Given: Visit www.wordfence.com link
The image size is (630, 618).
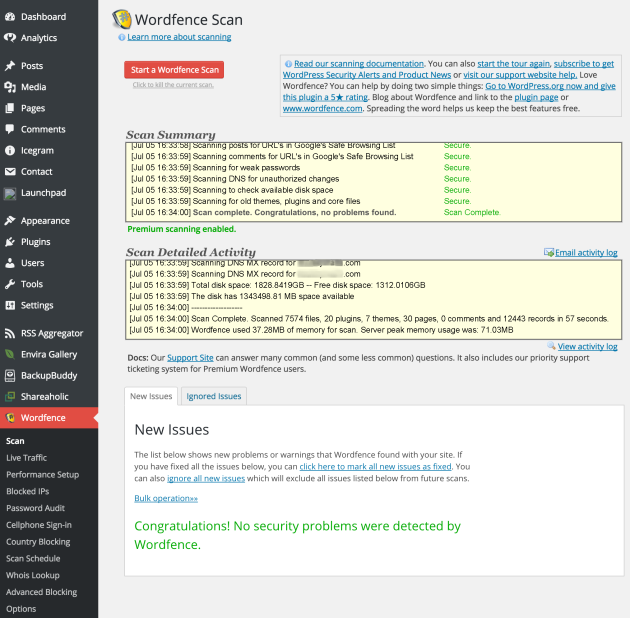Looking at the screenshot, I should (x=322, y=108).
